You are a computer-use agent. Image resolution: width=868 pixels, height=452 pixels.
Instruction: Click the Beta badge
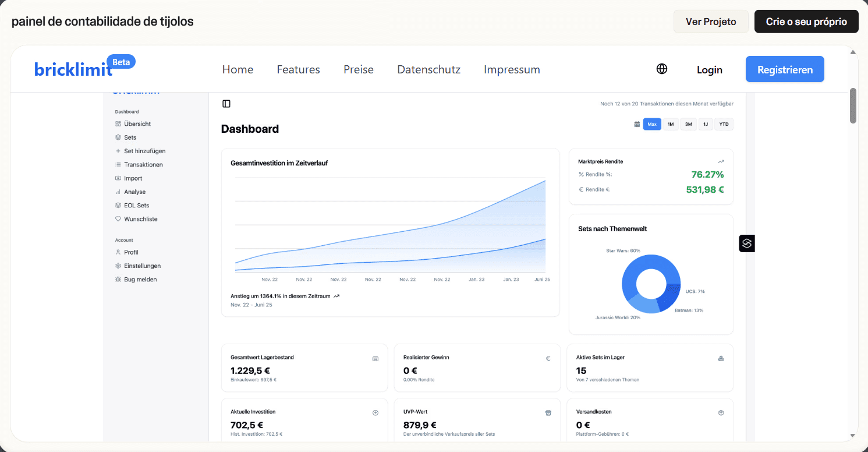tap(121, 62)
